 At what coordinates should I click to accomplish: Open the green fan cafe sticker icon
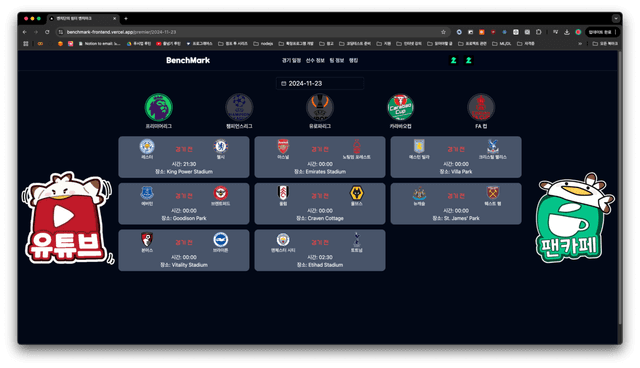point(573,218)
